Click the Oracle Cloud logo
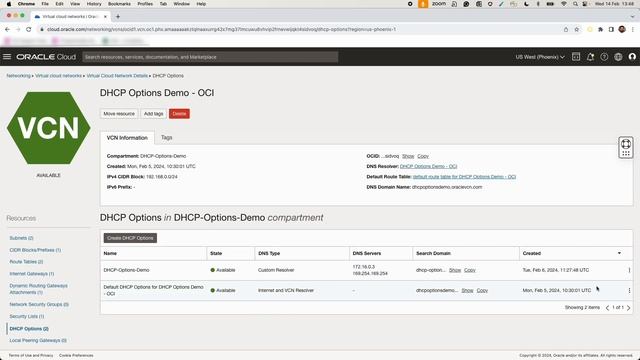Screen dimensions: 640x360 tap(46, 57)
